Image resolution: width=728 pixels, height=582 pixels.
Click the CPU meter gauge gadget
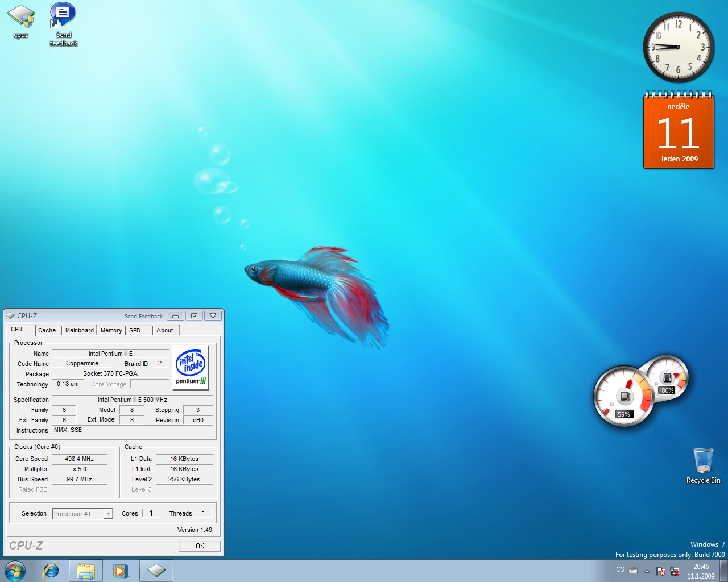624,397
